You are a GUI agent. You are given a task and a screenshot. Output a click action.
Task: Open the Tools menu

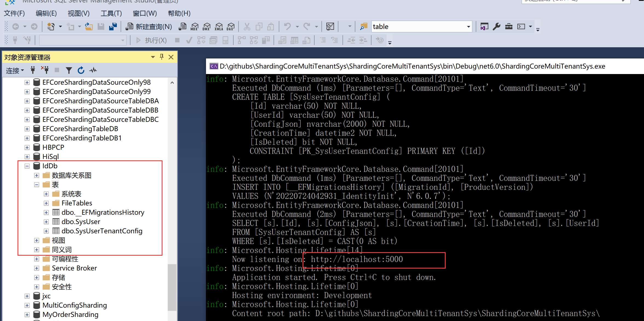click(111, 13)
